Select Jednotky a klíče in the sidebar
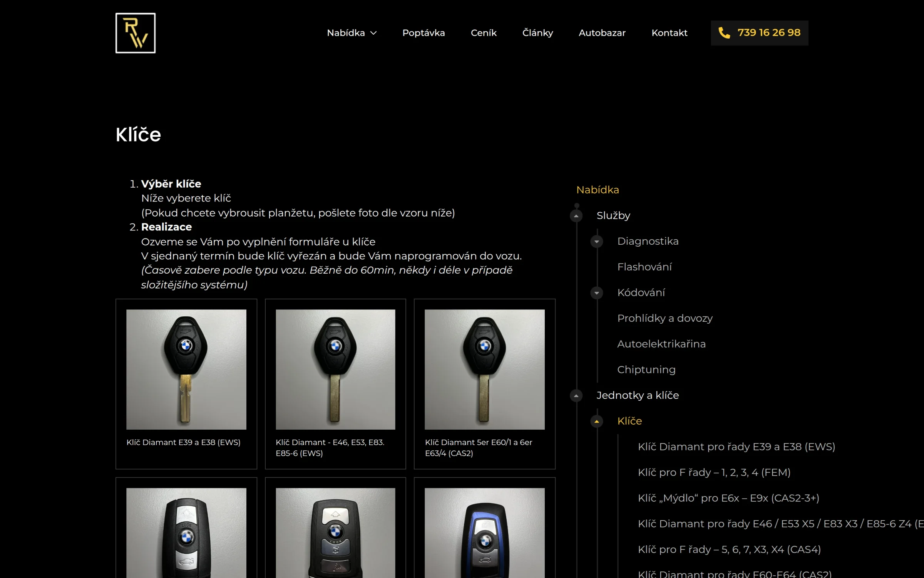Image resolution: width=924 pixels, height=578 pixels. [638, 396]
